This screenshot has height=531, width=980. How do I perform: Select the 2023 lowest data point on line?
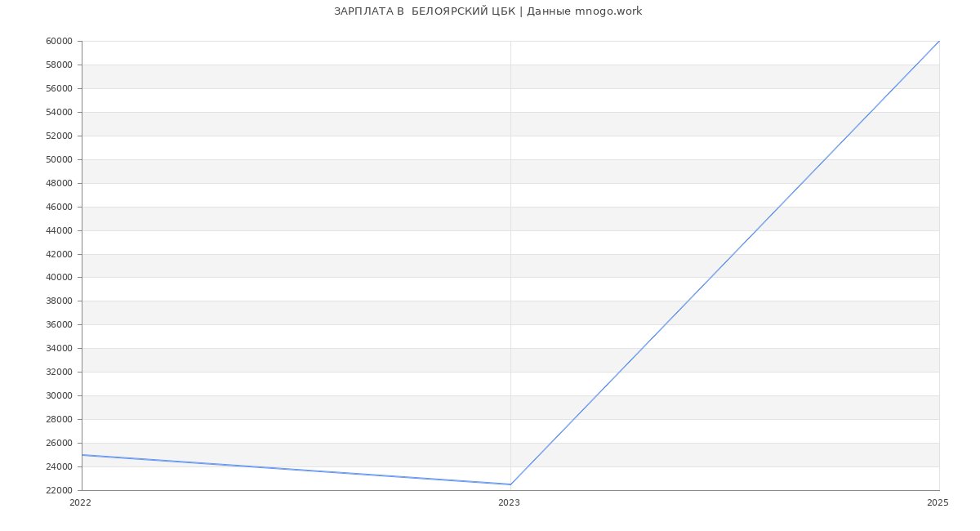510,484
